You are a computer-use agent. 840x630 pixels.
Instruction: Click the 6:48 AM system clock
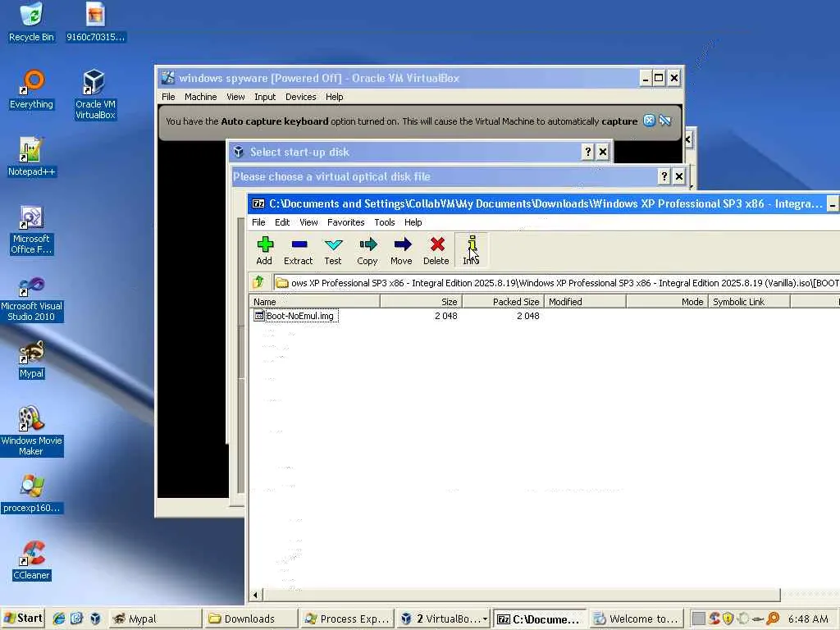[x=808, y=619]
